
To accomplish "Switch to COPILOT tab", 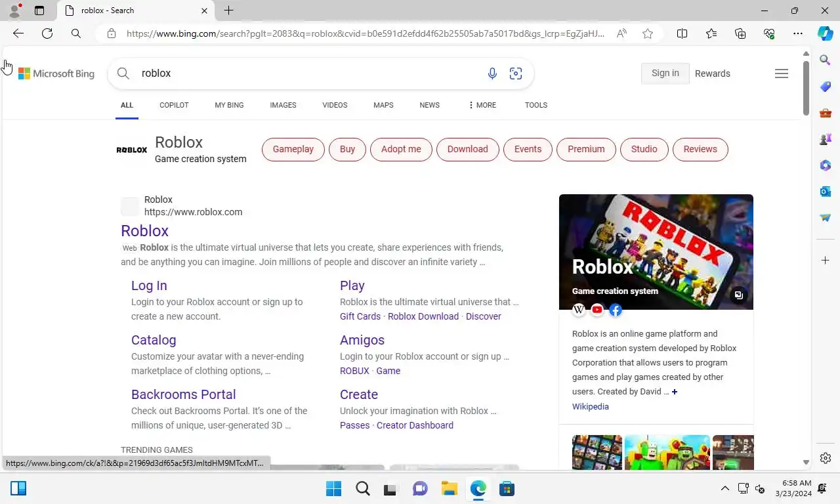I will tap(174, 105).
